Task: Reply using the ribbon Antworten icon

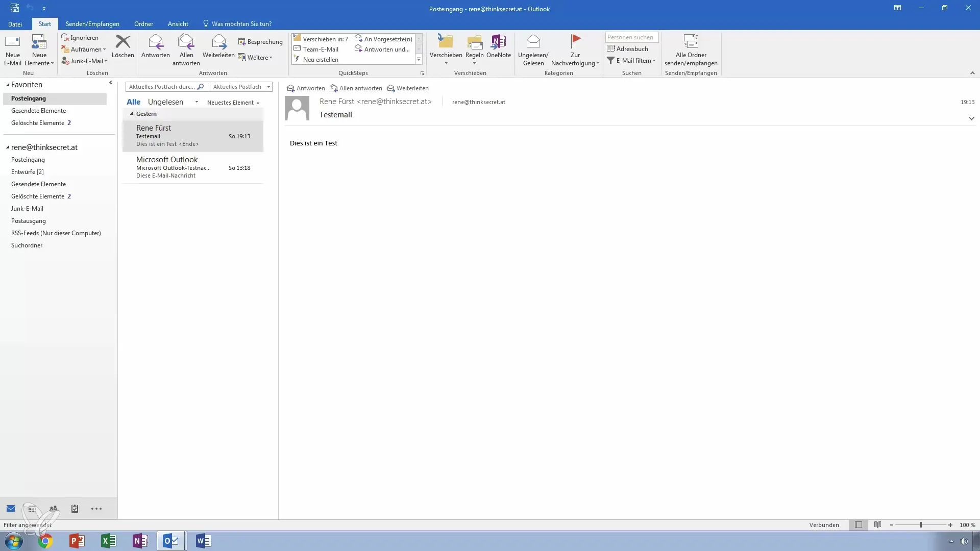Action: tap(156, 46)
